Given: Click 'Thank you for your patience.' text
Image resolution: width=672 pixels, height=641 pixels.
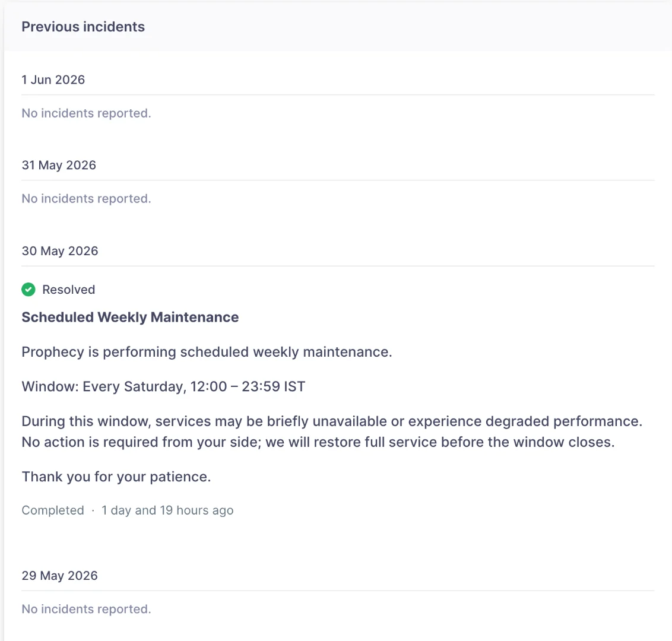Looking at the screenshot, I should click(116, 477).
